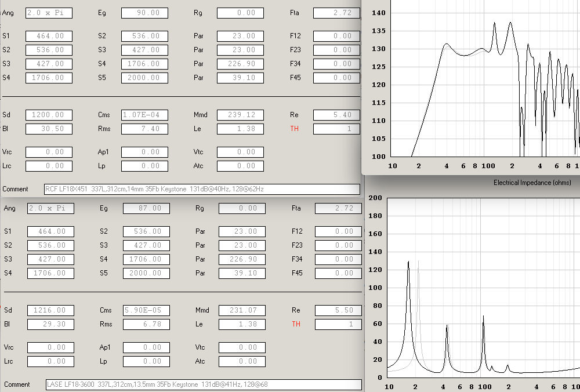Viewport: 580px width, 392px height.
Task: Focus the Atc field in the RCF window
Action: [x=241, y=166]
